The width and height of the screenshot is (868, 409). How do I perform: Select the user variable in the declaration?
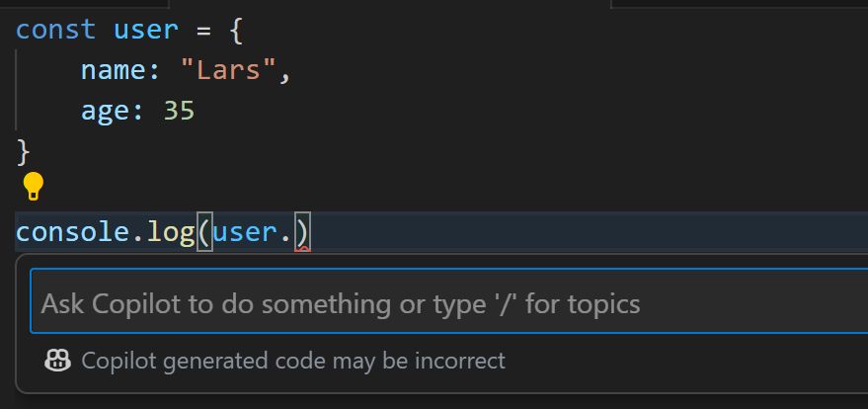(x=145, y=30)
